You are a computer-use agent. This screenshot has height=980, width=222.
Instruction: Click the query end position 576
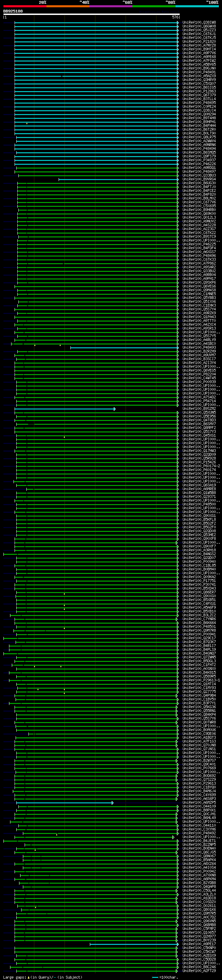coord(175,17)
